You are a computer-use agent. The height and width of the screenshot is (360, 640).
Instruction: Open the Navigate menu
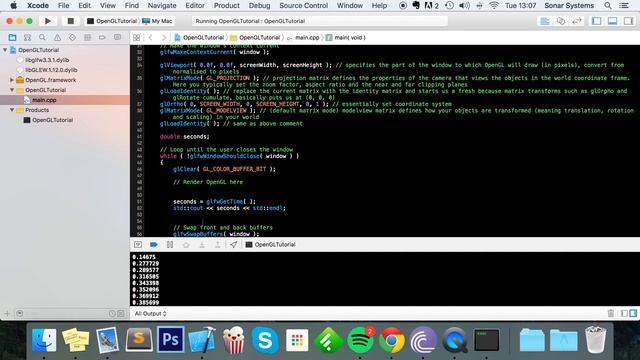coord(162,6)
